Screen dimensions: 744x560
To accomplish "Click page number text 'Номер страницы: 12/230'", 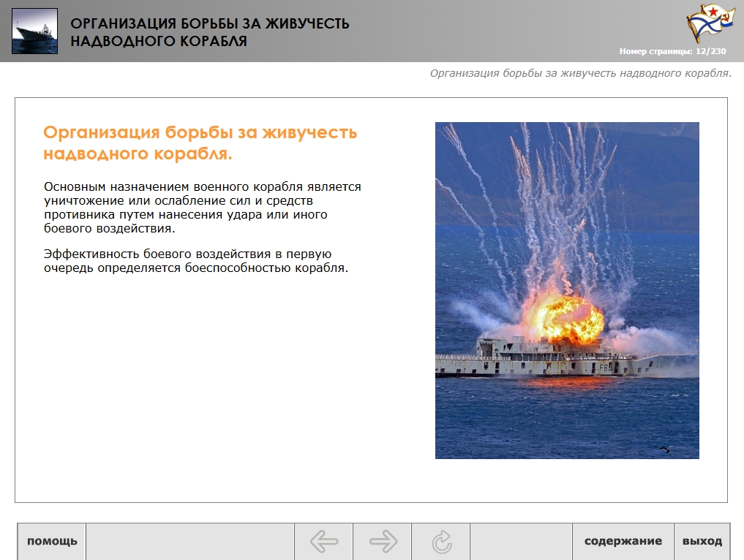I will pos(672,51).
